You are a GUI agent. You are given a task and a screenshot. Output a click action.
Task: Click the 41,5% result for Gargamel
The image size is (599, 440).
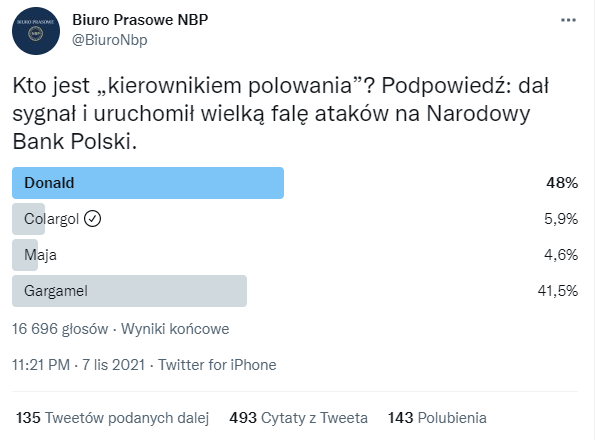[x=558, y=291]
